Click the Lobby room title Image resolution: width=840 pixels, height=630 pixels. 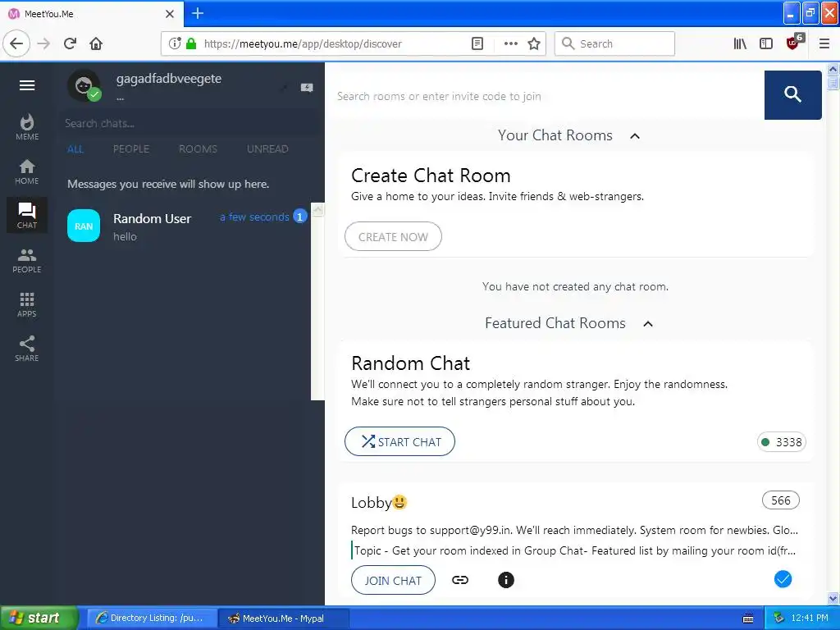click(379, 503)
